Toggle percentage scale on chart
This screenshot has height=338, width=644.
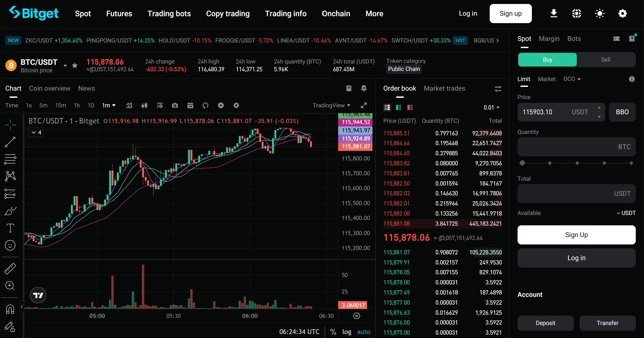tap(333, 332)
